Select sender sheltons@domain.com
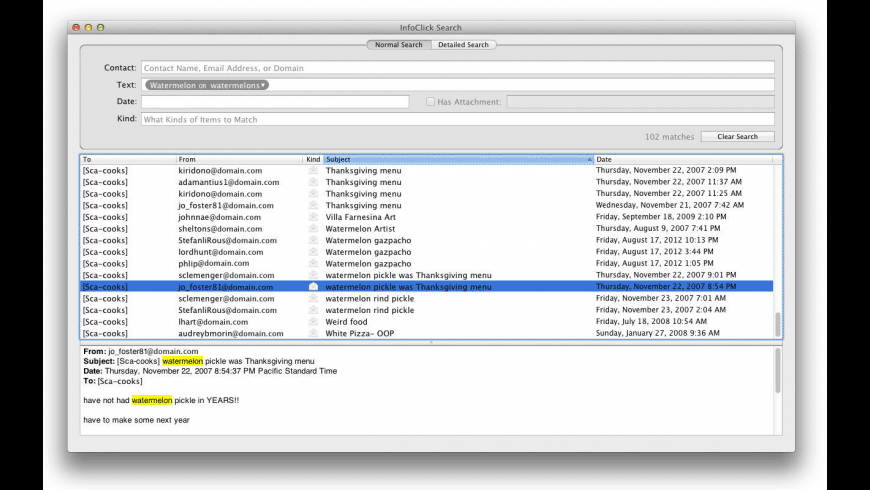 [220, 229]
